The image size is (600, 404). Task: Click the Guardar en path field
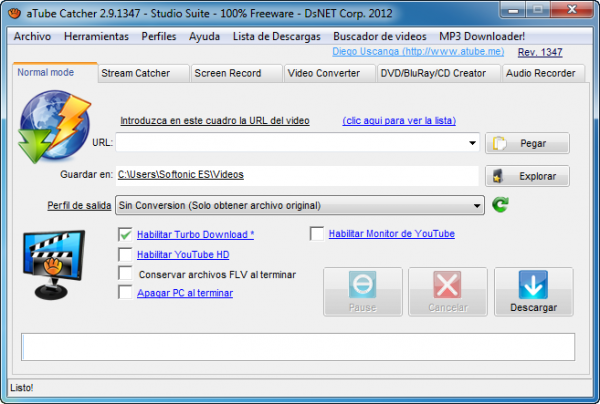pos(297,175)
